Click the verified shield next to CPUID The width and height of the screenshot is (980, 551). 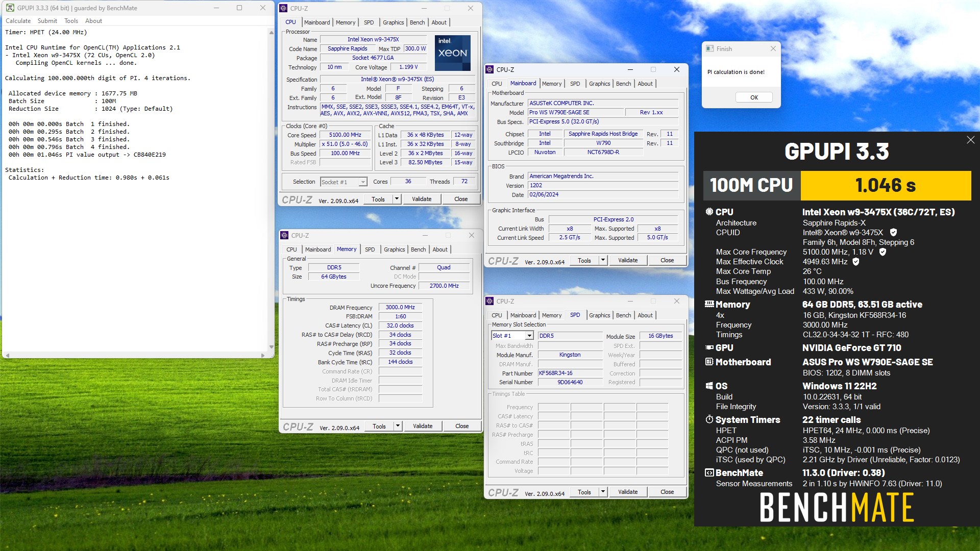pos(893,232)
